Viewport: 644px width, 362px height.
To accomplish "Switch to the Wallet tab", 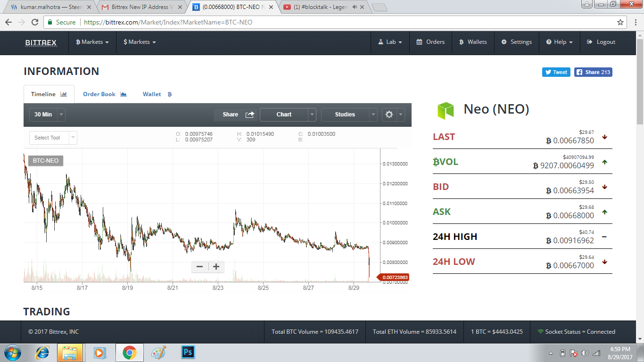I will (157, 94).
